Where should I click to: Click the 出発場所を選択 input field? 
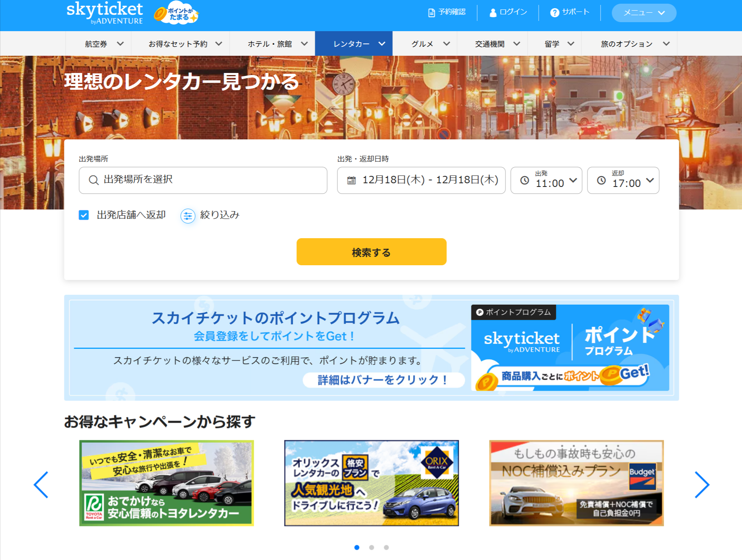(x=203, y=180)
